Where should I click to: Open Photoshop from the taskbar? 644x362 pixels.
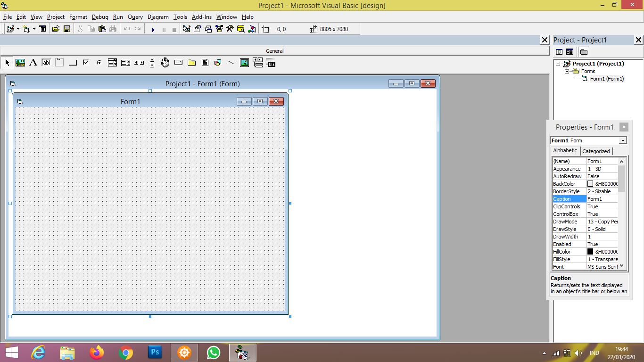[x=155, y=352]
